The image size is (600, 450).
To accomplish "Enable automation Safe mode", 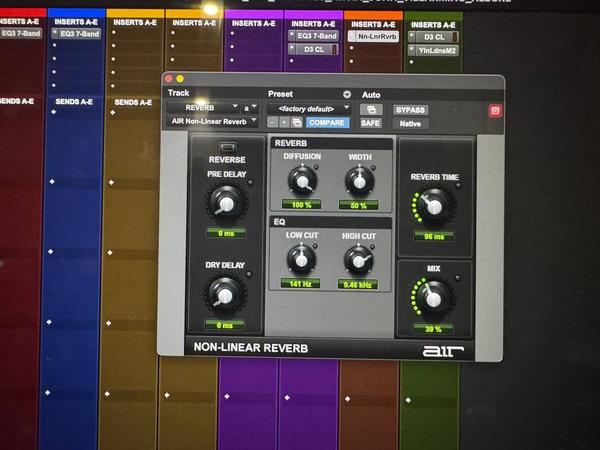I will pos(370,123).
